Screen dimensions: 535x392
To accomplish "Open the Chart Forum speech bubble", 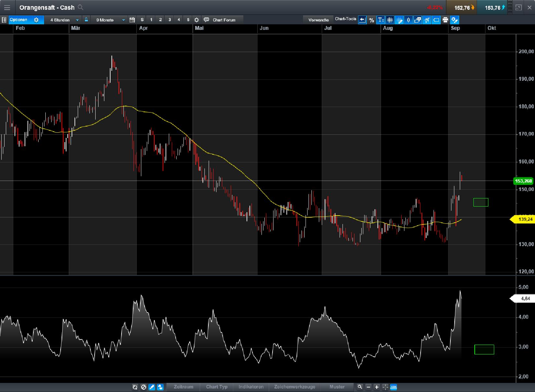I will click(x=206, y=20).
